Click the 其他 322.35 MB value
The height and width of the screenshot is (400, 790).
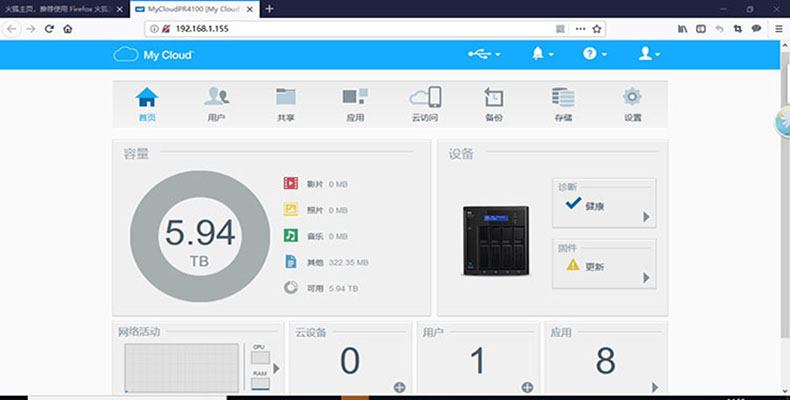349,262
